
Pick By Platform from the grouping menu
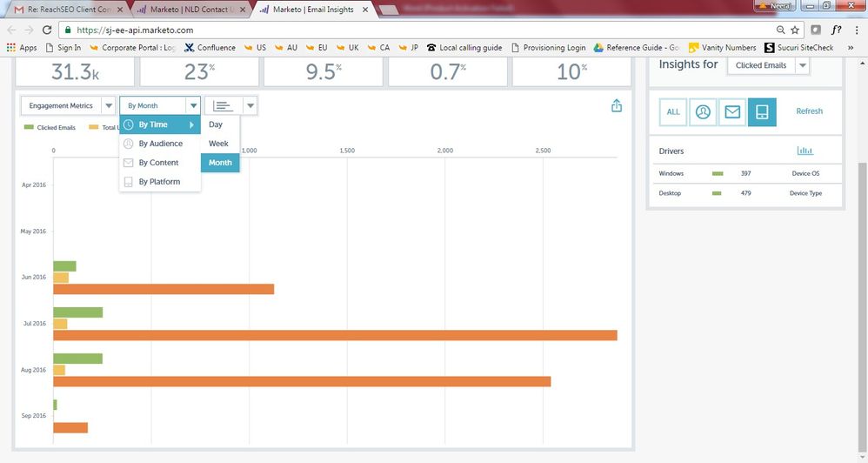(x=159, y=182)
